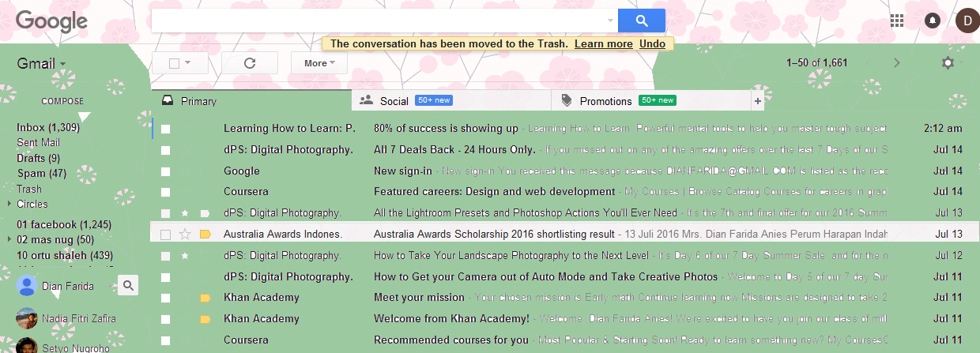Open the Google apps grid
980x353 pixels.
click(897, 21)
